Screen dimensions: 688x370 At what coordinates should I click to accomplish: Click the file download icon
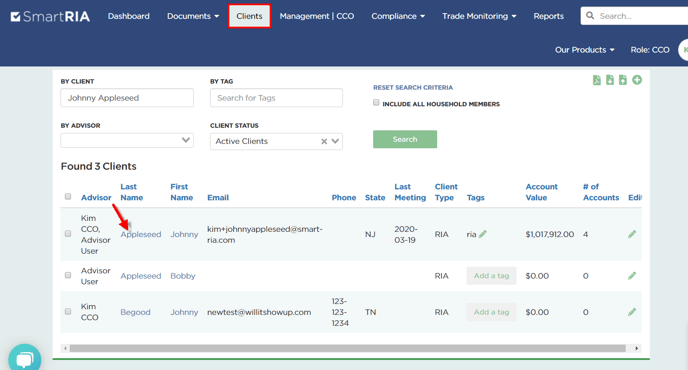pyautogui.click(x=610, y=80)
